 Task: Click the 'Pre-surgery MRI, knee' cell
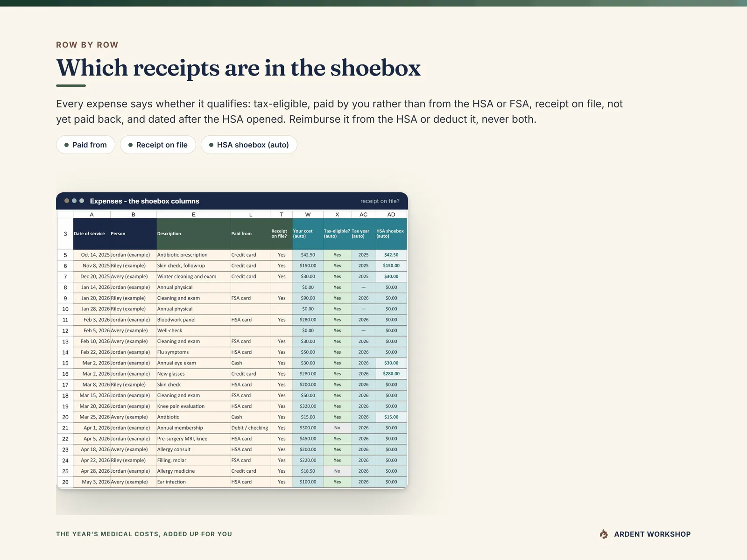(194, 439)
